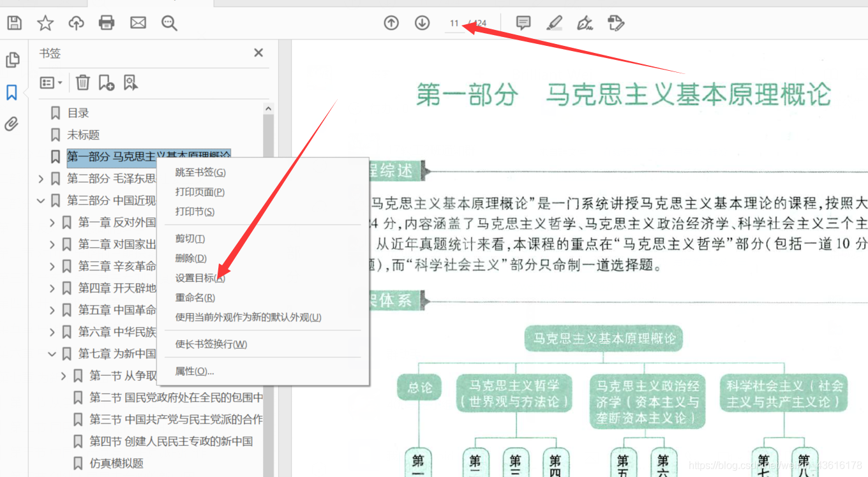Add a comment note icon
The width and height of the screenshot is (868, 477).
click(523, 24)
